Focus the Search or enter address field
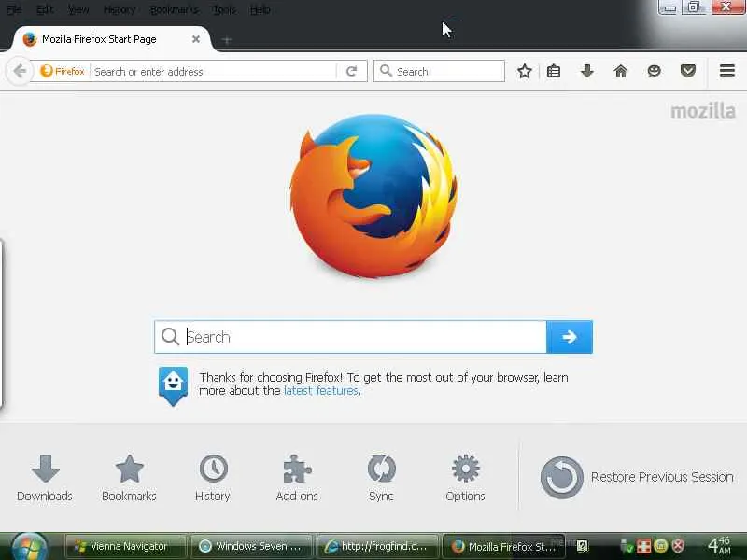The width and height of the screenshot is (747, 560). 215,72
